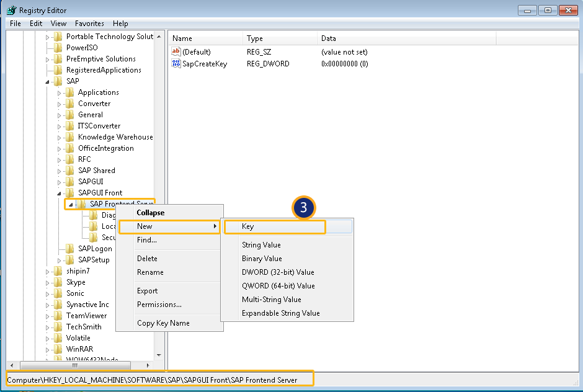
Task: Expand the Applications key under SAP
Action: point(60,92)
